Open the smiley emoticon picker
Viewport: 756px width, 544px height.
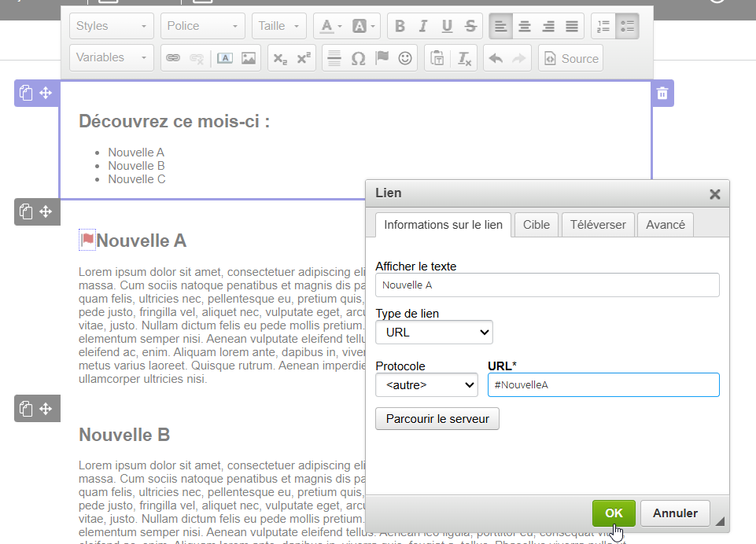[x=405, y=58]
